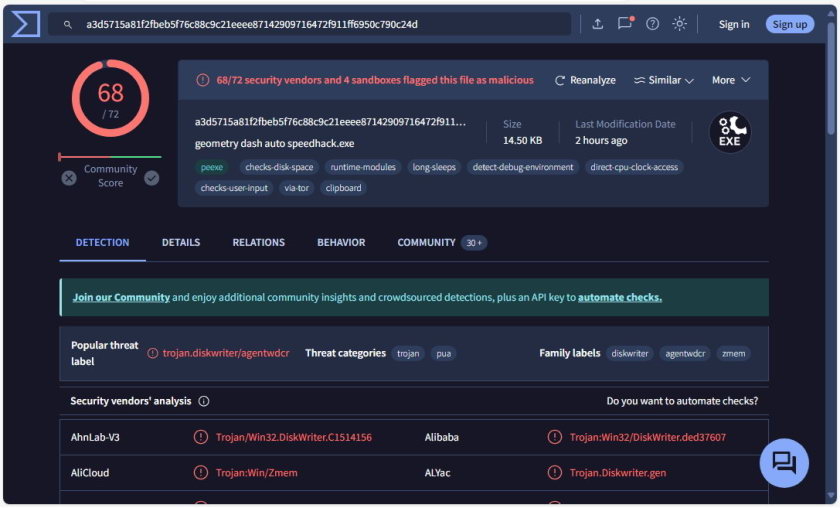This screenshot has height=508, width=840.
Task: Toggle the light theme sun icon
Action: point(679,24)
